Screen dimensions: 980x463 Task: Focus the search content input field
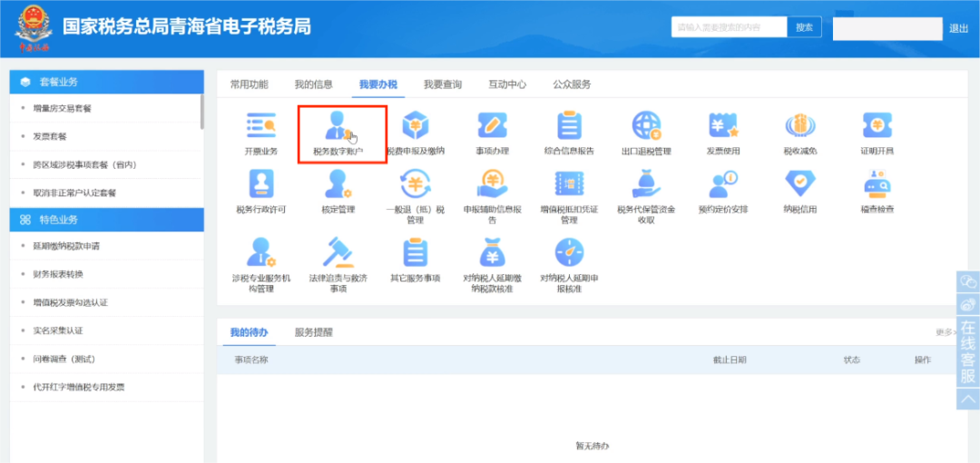(x=729, y=27)
